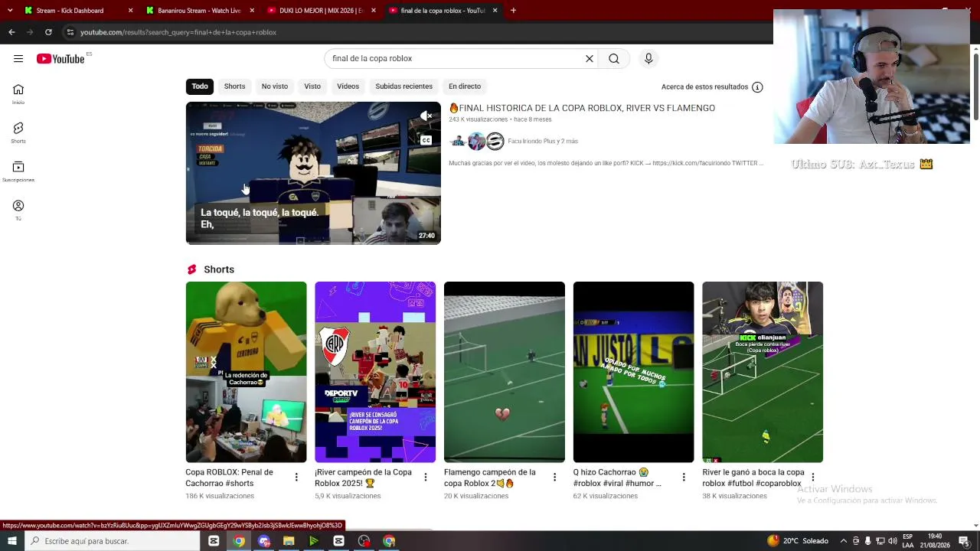Open the Q hizo Cachorrao short thumbnail

[x=633, y=372]
